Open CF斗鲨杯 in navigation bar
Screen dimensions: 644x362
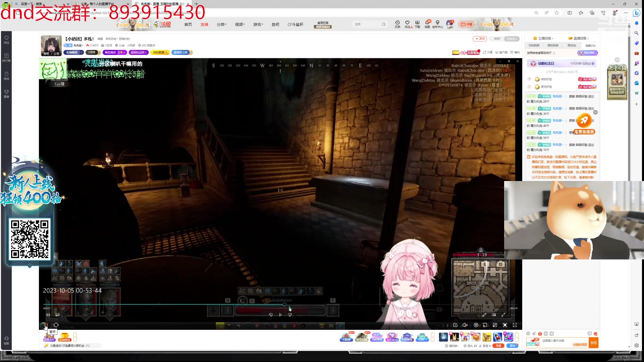pos(296,24)
